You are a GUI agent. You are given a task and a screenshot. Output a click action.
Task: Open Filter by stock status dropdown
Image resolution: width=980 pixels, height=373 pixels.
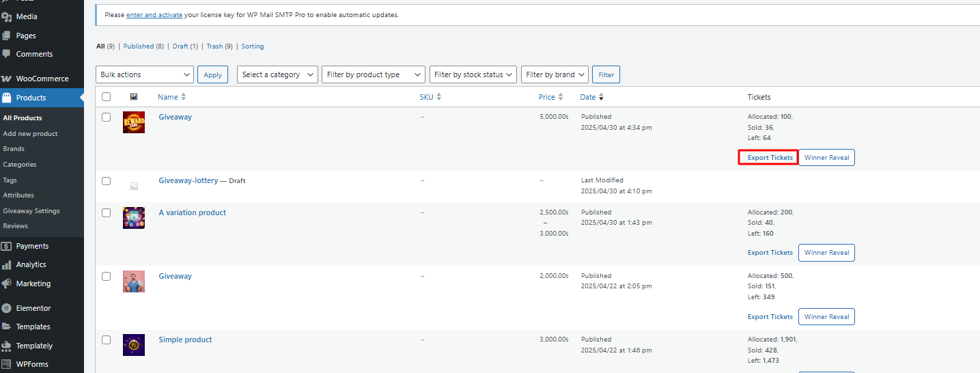473,74
